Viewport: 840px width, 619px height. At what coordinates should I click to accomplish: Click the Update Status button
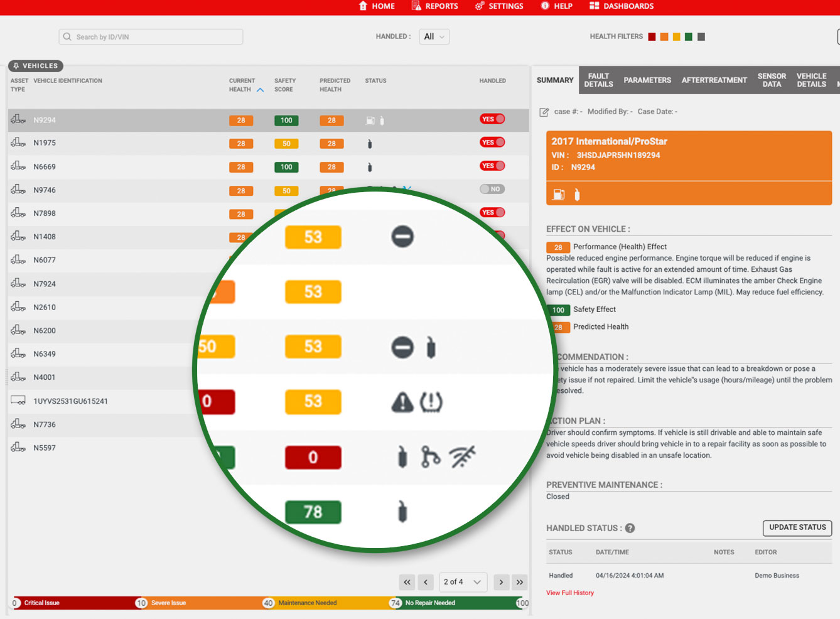click(x=797, y=527)
